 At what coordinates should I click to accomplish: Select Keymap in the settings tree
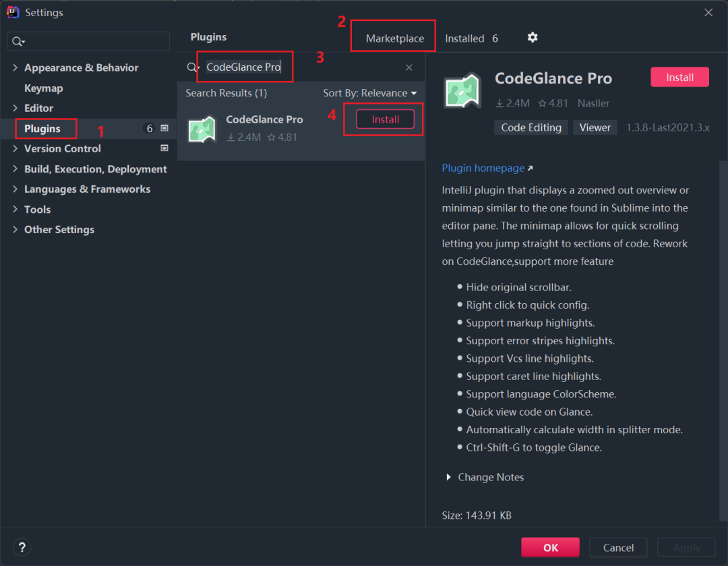[44, 88]
